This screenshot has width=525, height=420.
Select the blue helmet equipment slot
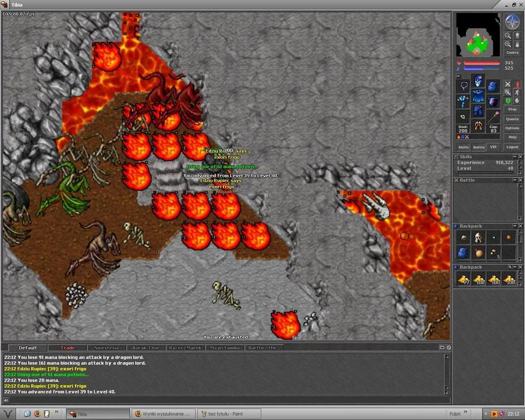coord(478,82)
